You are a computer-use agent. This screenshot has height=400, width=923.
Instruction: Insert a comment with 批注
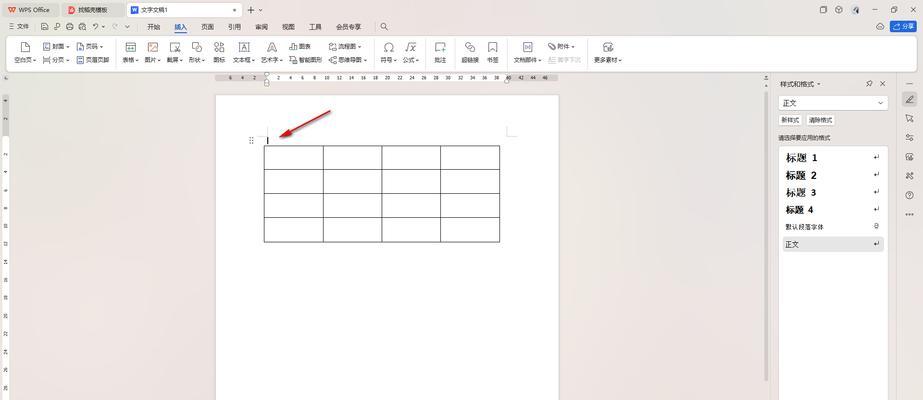click(x=440, y=53)
